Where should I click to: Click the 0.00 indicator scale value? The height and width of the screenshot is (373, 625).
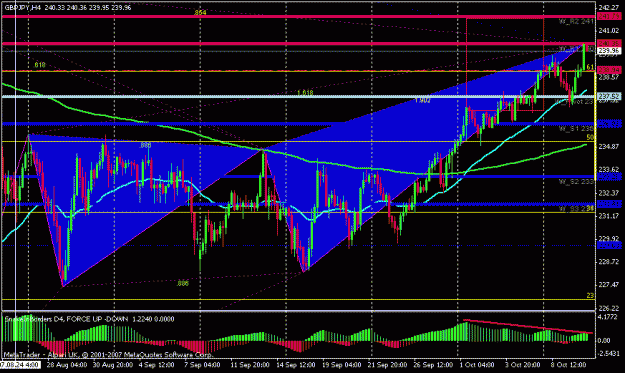coord(605,341)
